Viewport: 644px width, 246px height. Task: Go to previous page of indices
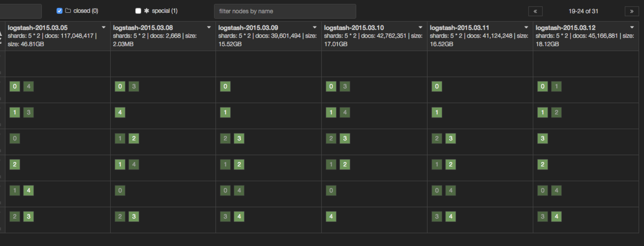pos(535,11)
